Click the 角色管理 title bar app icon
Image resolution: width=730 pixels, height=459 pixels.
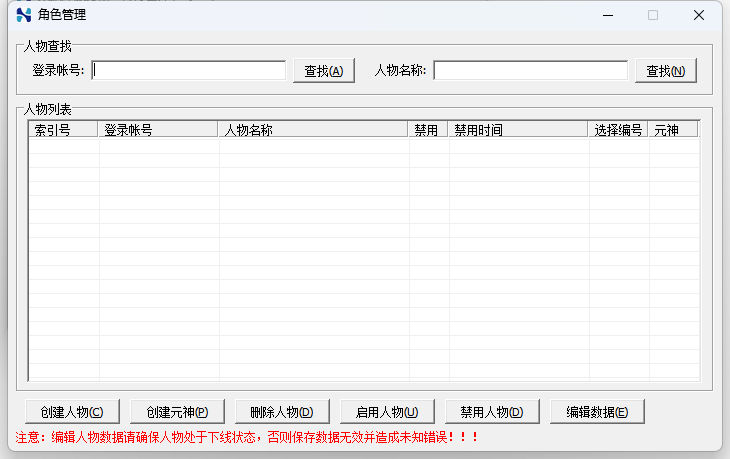pos(24,15)
